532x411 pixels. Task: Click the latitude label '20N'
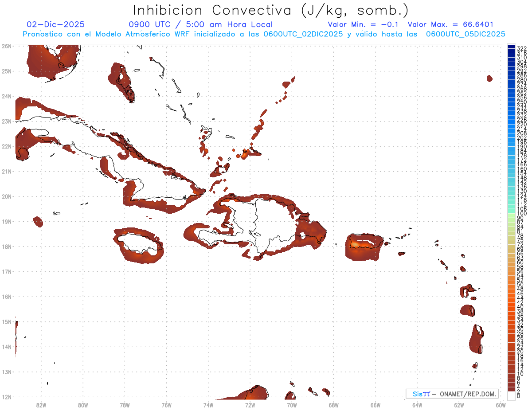pyautogui.click(x=6, y=196)
